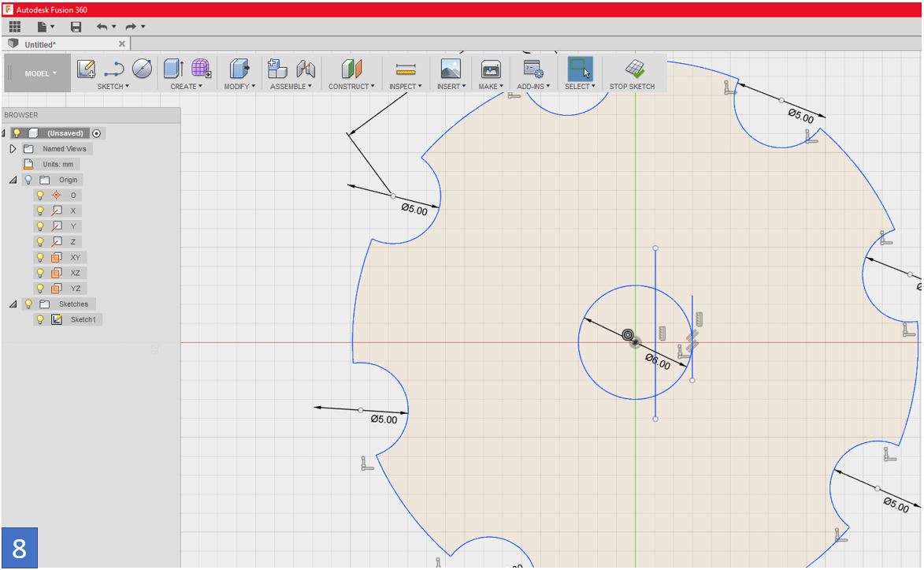Open the undo history dropdown arrow

click(113, 27)
